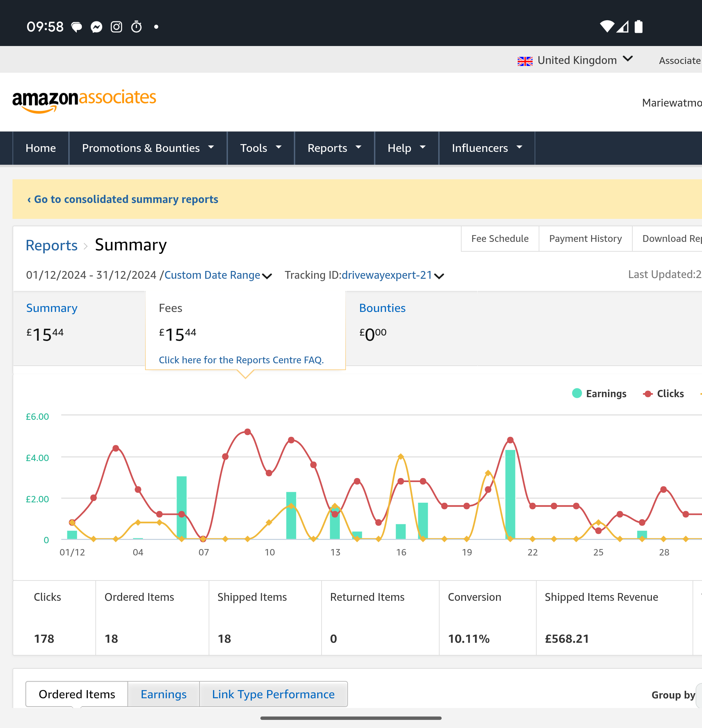This screenshot has width=702, height=728.
Task: Click the Conversion value 10.11%
Action: 468,638
